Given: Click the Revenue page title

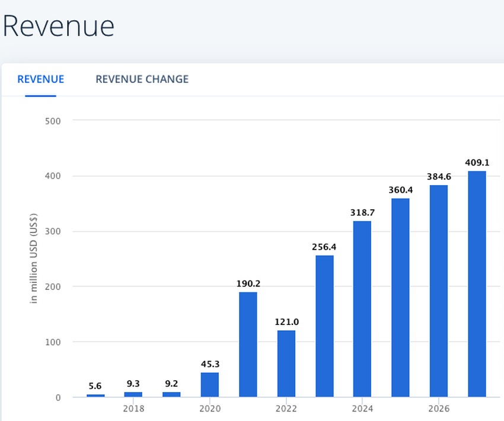Looking at the screenshot, I should (59, 25).
